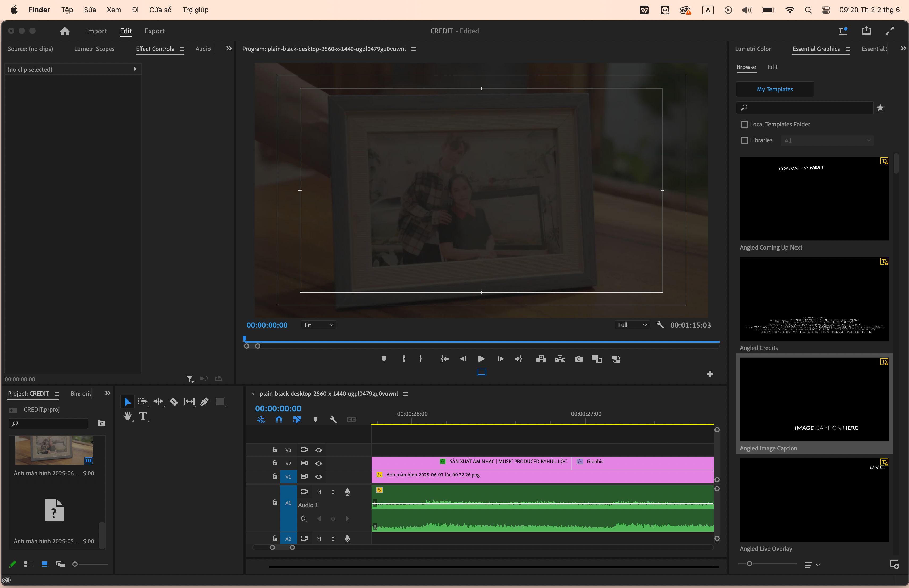The image size is (909, 588).
Task: Open Program monitor settings wrench
Action: 660,325
